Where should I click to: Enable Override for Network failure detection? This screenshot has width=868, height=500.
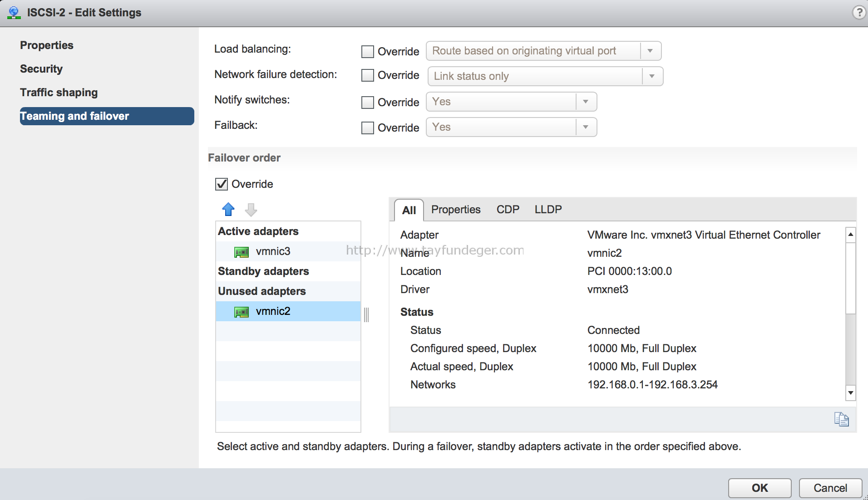[x=367, y=75]
